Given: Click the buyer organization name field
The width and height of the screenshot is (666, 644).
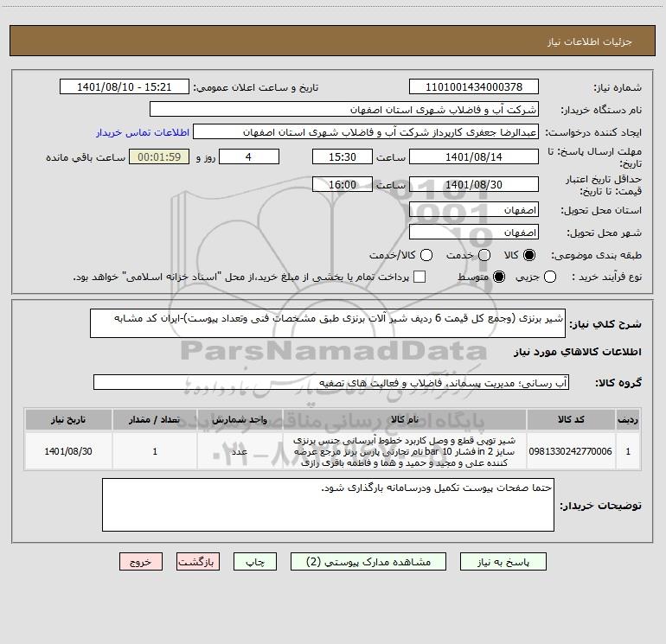Looking at the screenshot, I should [x=344, y=109].
